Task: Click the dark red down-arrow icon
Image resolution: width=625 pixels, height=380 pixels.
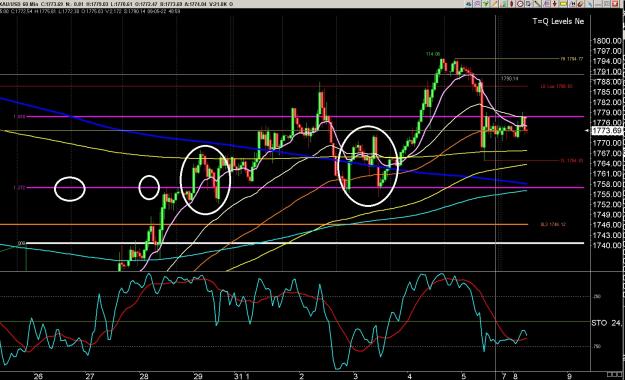Action: click(x=554, y=4)
